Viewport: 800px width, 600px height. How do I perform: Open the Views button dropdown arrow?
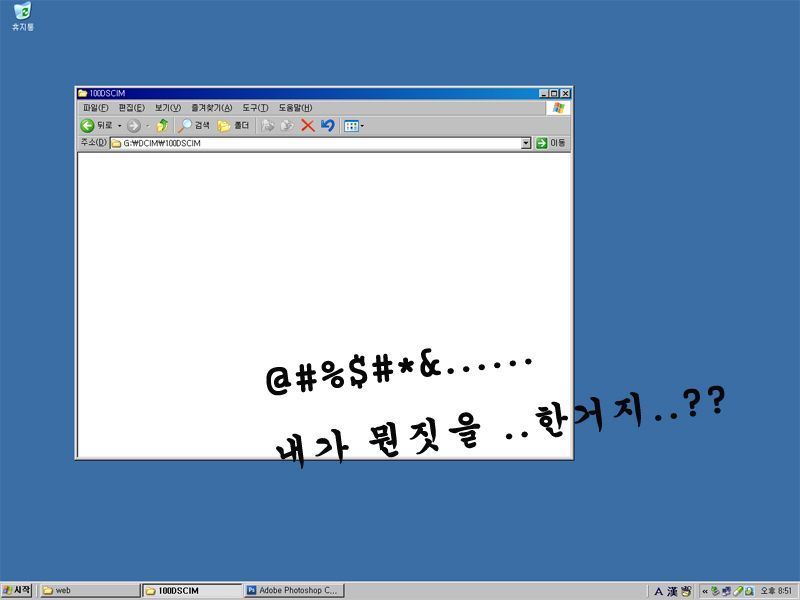coord(362,126)
